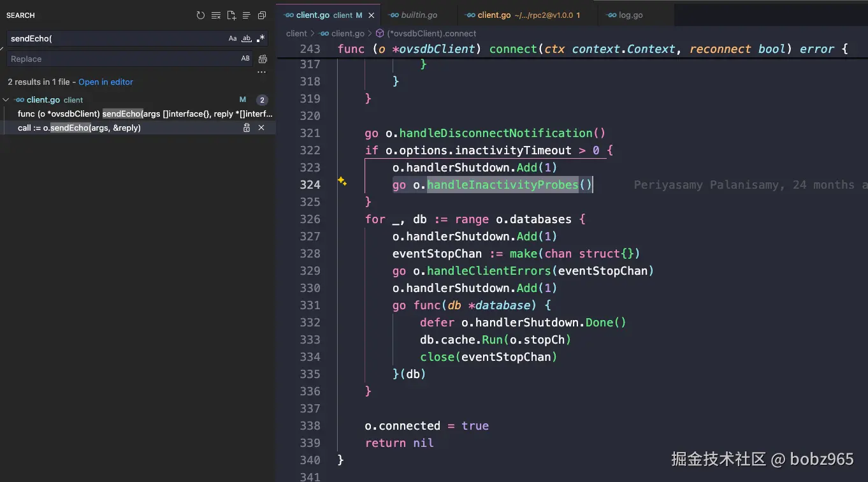Dismiss the o.sendEcho call match
Screen dimensions: 868x482
pyautogui.click(x=261, y=128)
